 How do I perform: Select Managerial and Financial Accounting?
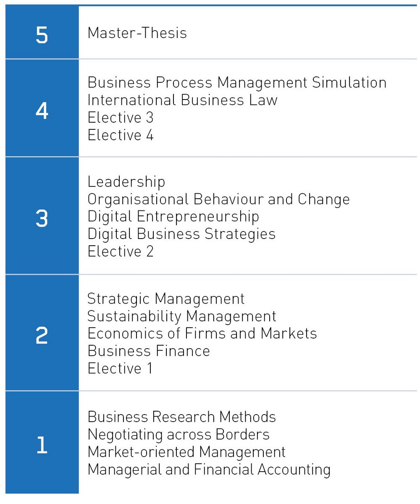point(209,469)
